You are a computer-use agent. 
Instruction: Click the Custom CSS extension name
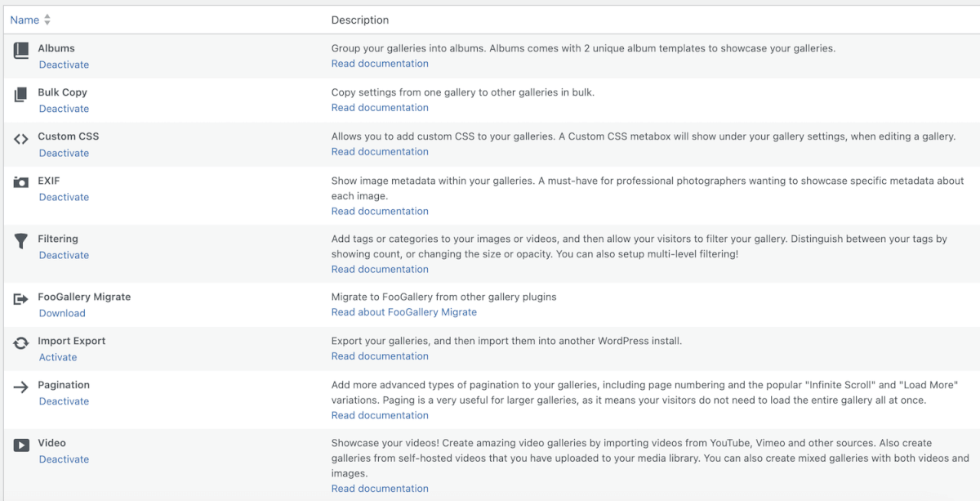pyautogui.click(x=69, y=136)
